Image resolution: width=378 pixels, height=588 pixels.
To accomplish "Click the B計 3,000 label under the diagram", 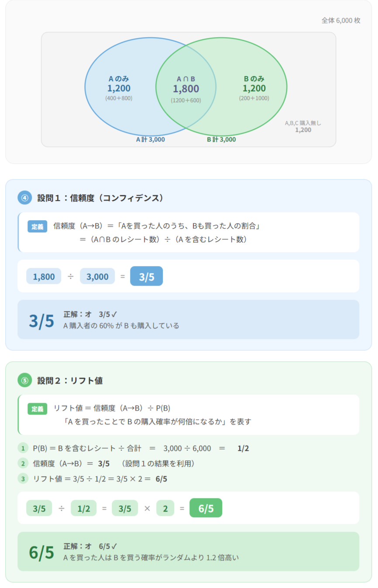I will (x=221, y=140).
